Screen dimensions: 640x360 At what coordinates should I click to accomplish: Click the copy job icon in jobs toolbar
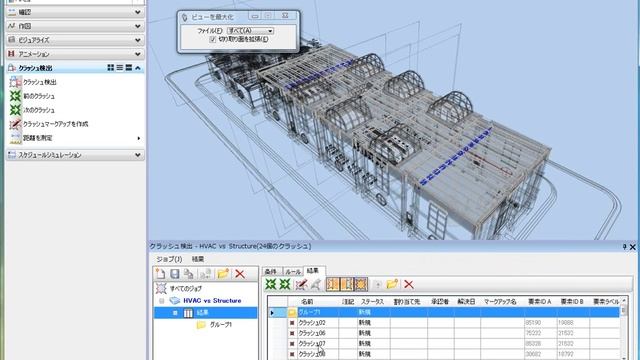pyautogui.click(x=189, y=274)
